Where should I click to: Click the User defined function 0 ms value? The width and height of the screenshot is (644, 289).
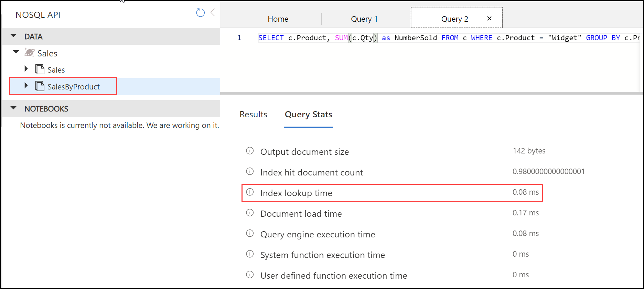pyautogui.click(x=520, y=275)
